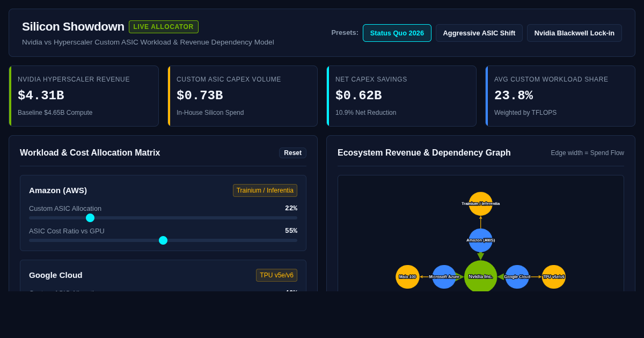Click the Nvidia Hyperscaler Revenue card
644x338 pixels.
click(x=84, y=96)
